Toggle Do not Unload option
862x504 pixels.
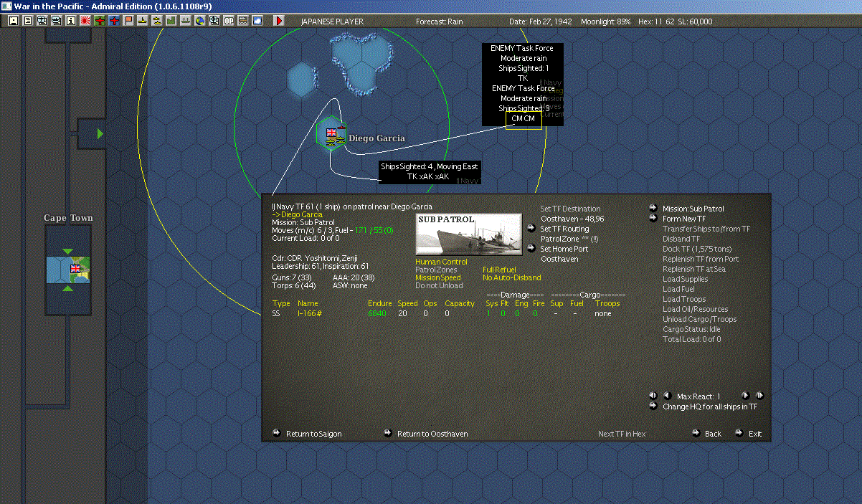click(x=439, y=285)
